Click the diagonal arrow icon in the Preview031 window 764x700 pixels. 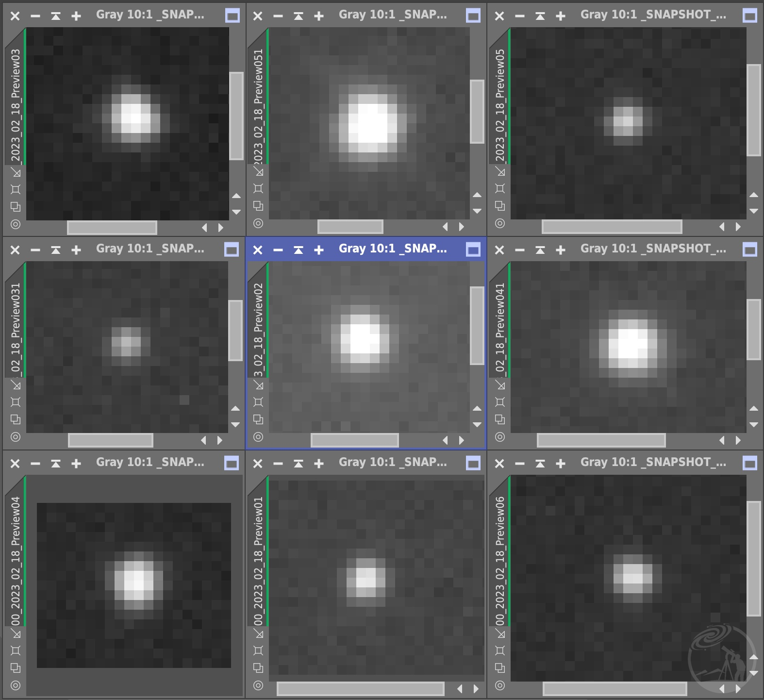pos(16,385)
